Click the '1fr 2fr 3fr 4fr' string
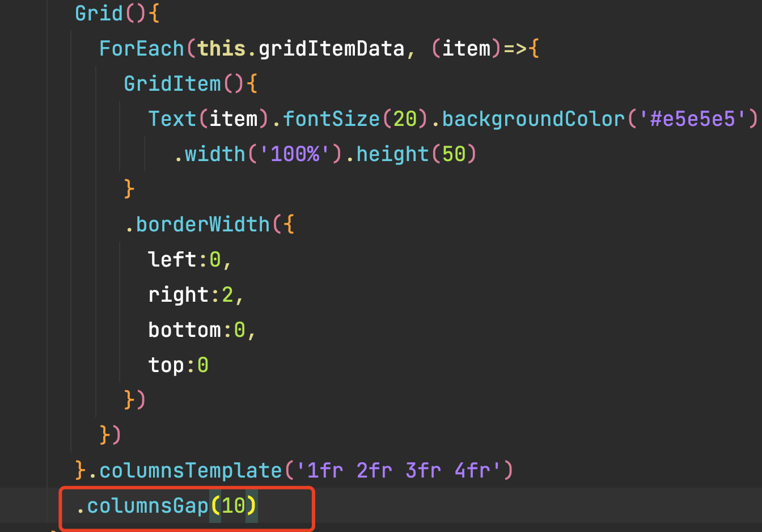The width and height of the screenshot is (762, 532). coord(399,470)
